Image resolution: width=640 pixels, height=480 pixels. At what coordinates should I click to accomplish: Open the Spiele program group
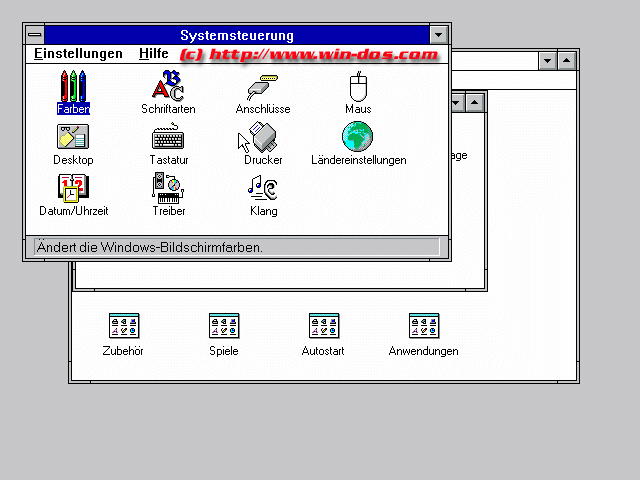pyautogui.click(x=223, y=326)
